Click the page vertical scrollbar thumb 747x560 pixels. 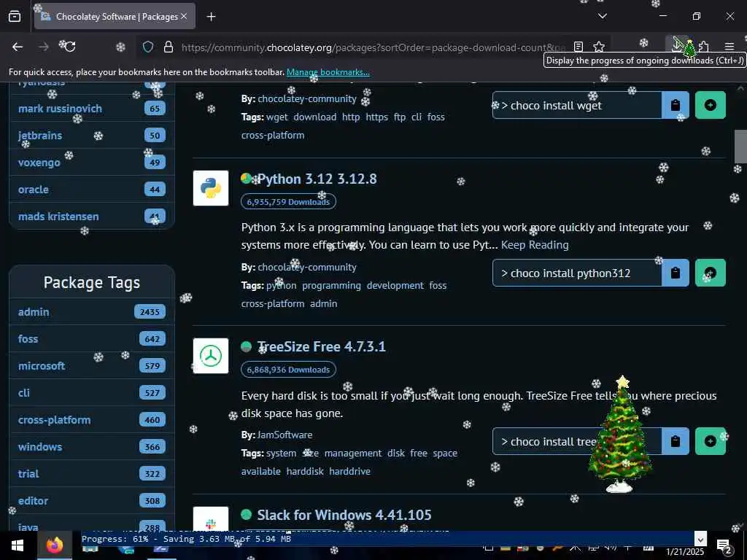tap(740, 146)
